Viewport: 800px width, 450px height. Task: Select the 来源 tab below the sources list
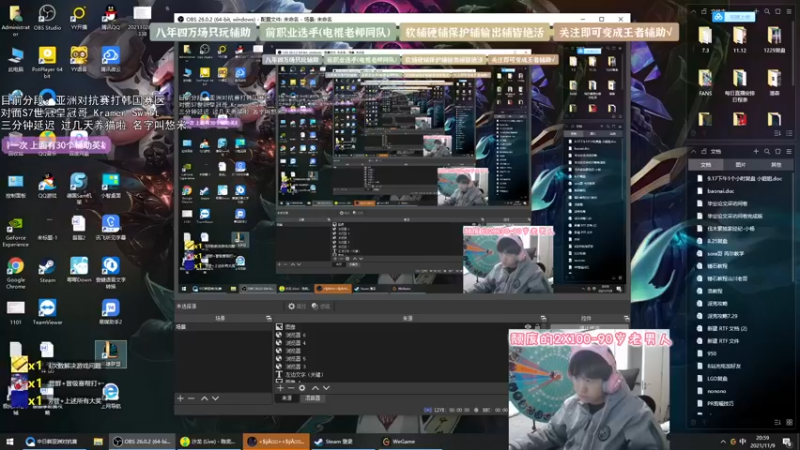point(287,398)
